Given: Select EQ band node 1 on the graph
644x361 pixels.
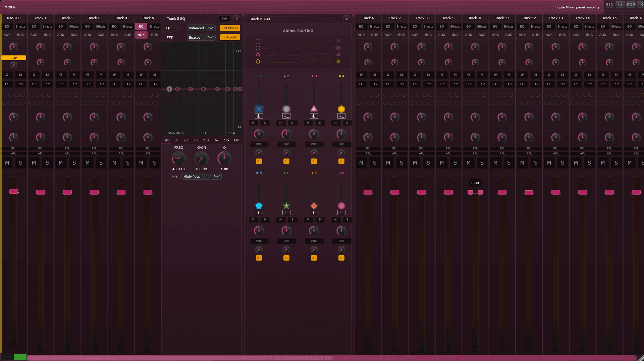Looking at the screenshot, I should (169, 89).
